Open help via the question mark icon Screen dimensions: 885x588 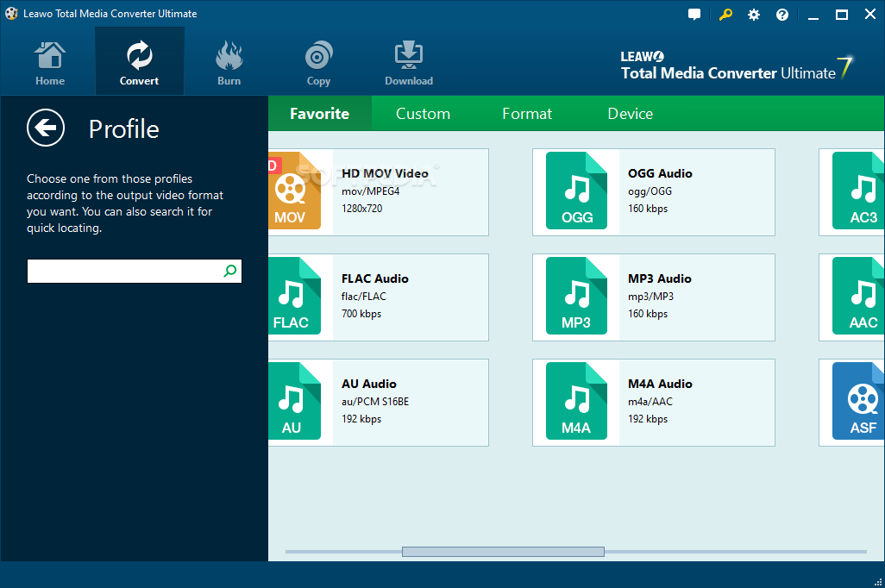click(781, 15)
